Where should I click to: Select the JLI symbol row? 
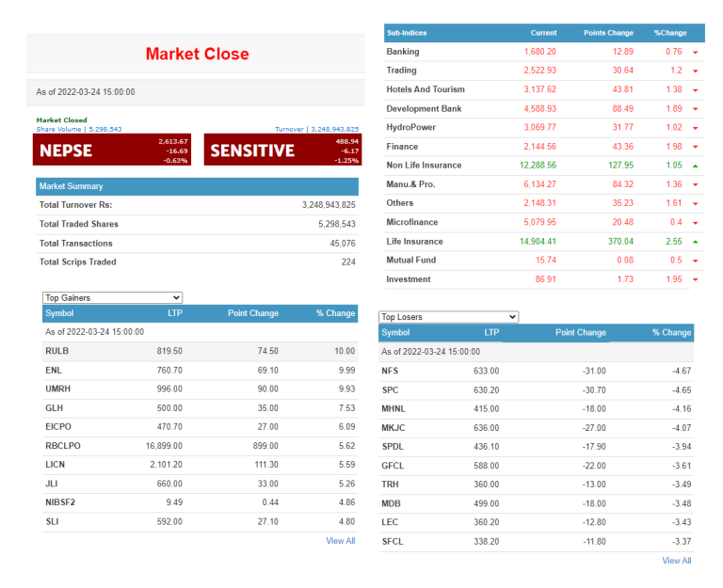201,484
